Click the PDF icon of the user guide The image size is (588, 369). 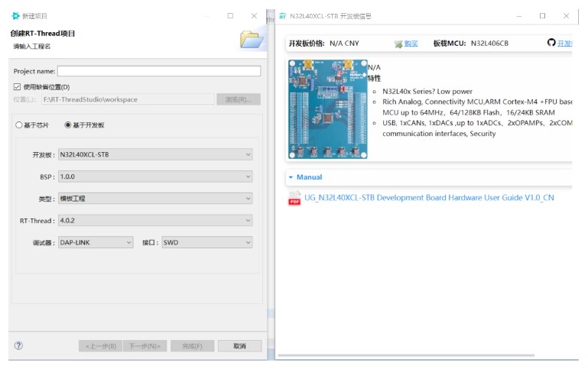[294, 198]
